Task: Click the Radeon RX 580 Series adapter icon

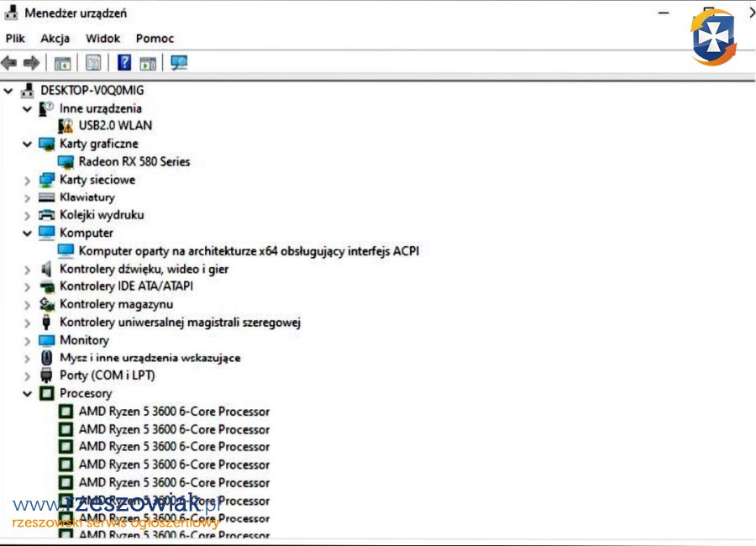Action: point(66,161)
